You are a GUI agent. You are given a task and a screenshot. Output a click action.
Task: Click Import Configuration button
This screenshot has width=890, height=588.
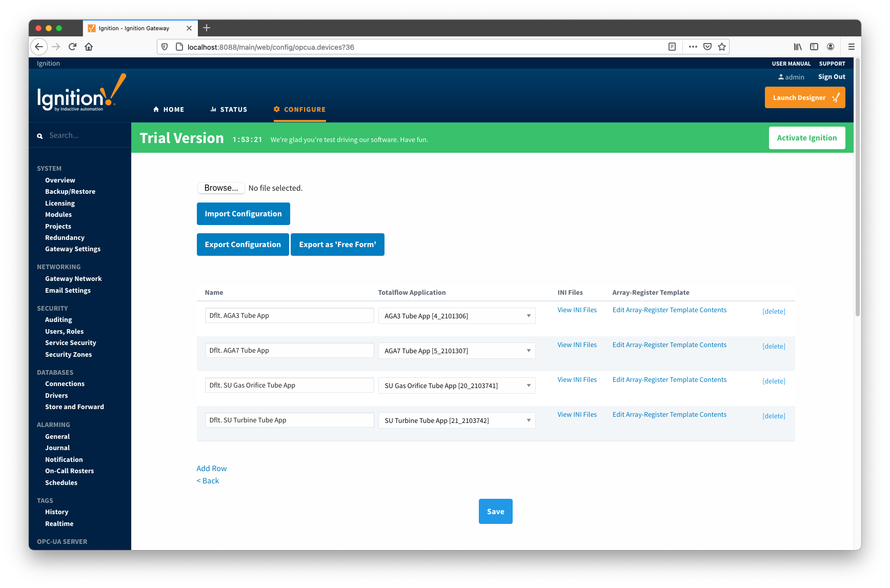pyautogui.click(x=244, y=214)
